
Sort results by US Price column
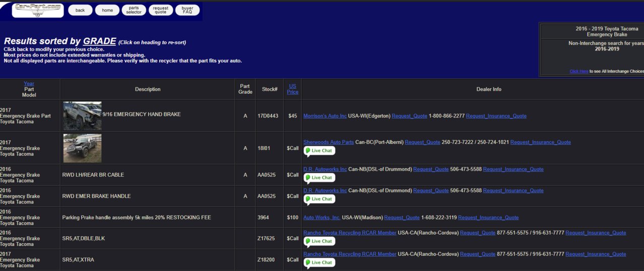coord(293,89)
